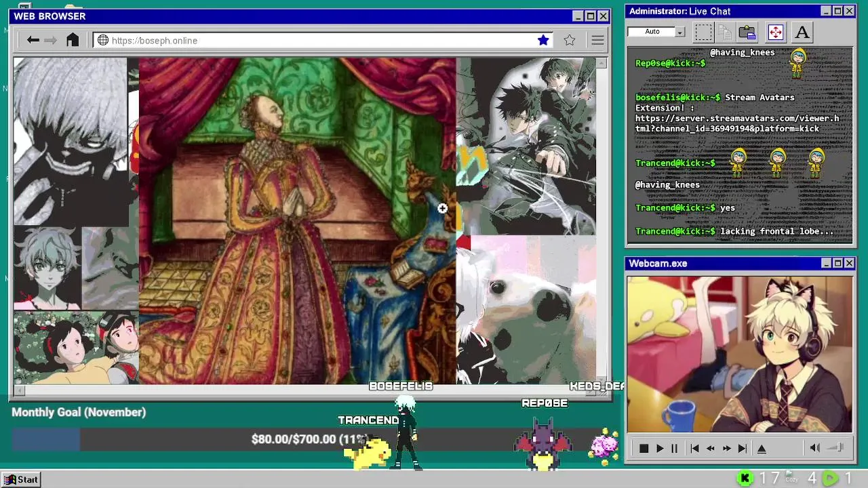Close the WEB BROWSER window
The height and width of the screenshot is (488, 868).
603,16
